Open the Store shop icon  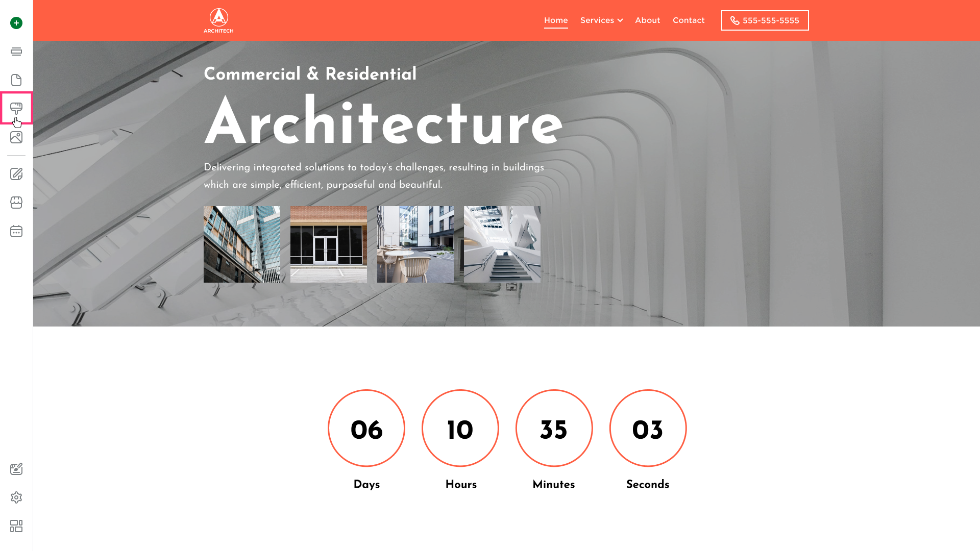coord(16,203)
